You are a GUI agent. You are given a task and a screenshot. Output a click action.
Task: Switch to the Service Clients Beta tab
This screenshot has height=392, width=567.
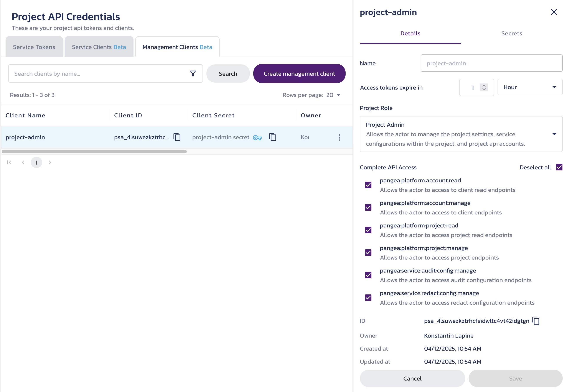pos(99,47)
